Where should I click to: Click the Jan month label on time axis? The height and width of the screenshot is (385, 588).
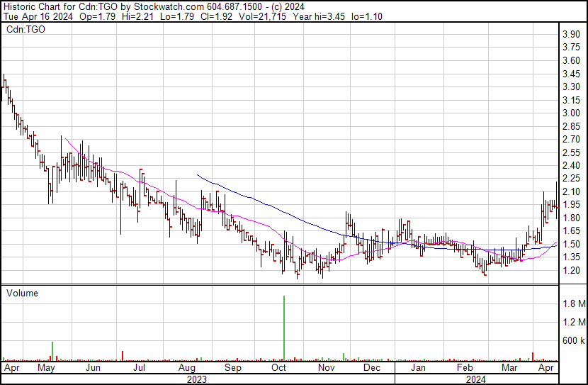point(418,367)
